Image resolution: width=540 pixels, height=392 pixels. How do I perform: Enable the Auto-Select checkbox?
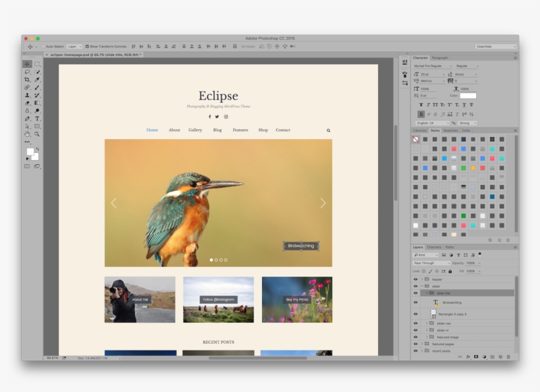pyautogui.click(x=43, y=47)
